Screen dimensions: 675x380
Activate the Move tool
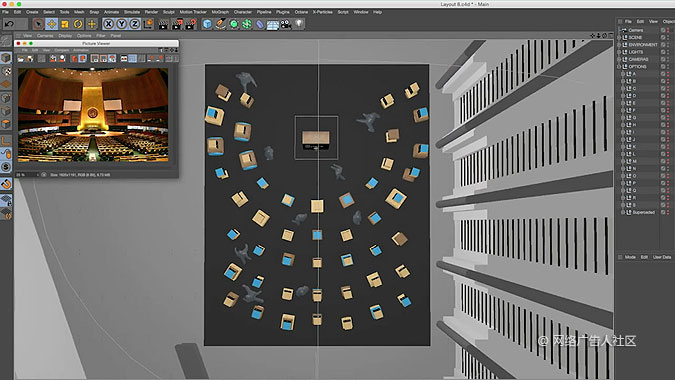pos(52,24)
